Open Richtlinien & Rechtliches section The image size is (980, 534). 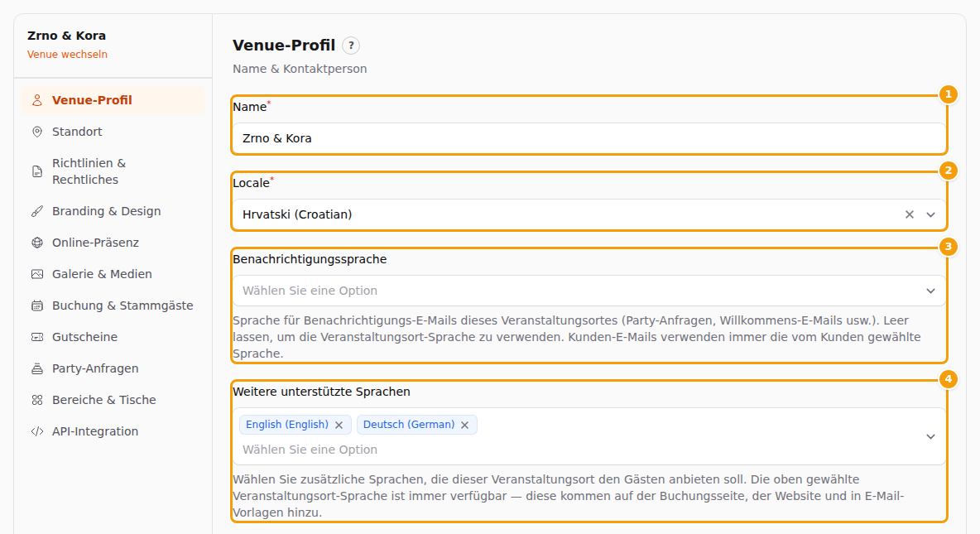pos(113,171)
